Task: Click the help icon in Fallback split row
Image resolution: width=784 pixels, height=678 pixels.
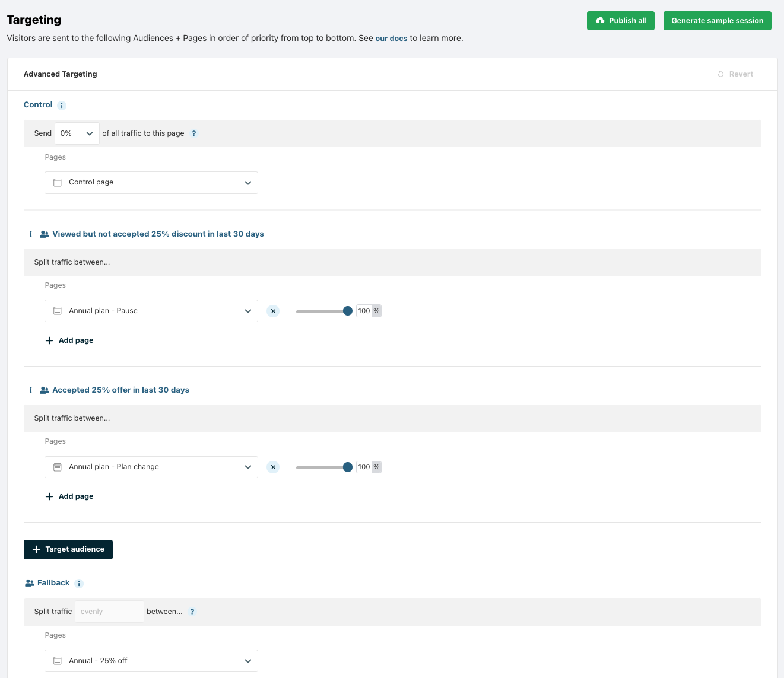Action: coord(192,612)
